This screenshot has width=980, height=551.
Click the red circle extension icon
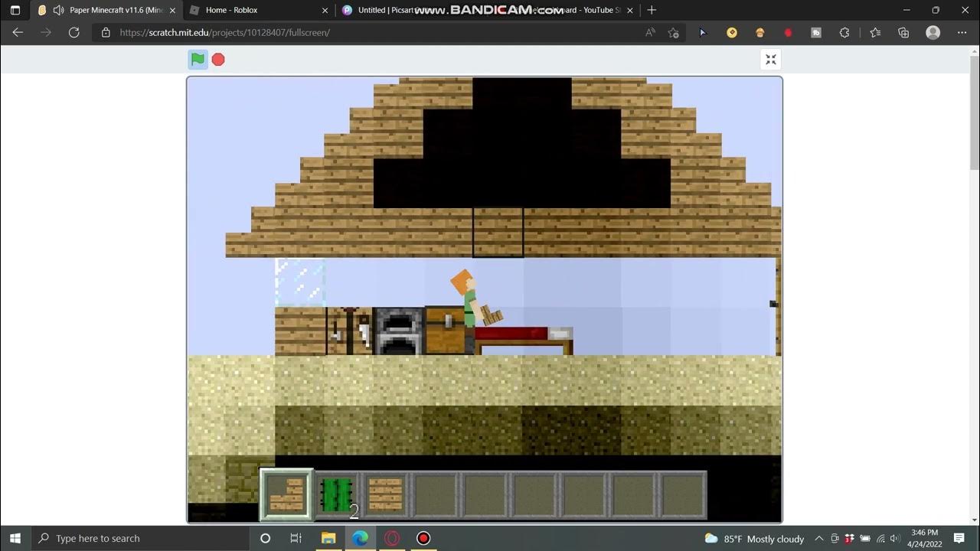coord(788,33)
